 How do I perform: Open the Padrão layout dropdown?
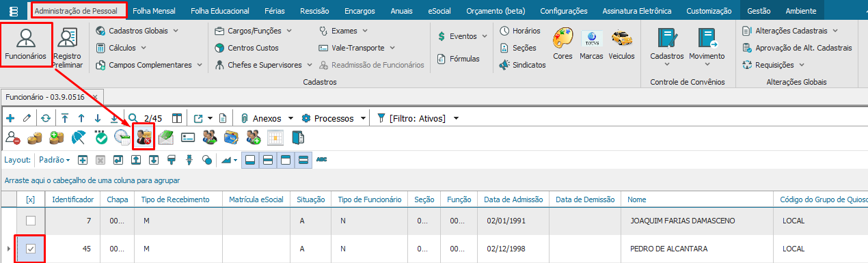tap(55, 160)
